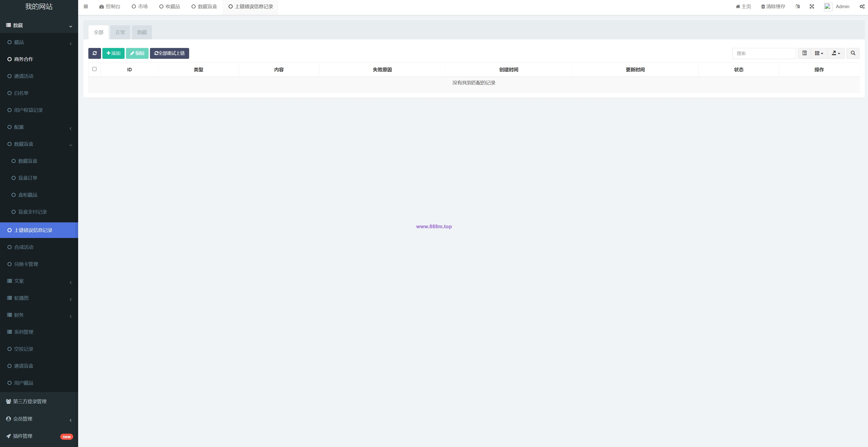
Task: Click the refresh table icon button
Action: pos(95,53)
